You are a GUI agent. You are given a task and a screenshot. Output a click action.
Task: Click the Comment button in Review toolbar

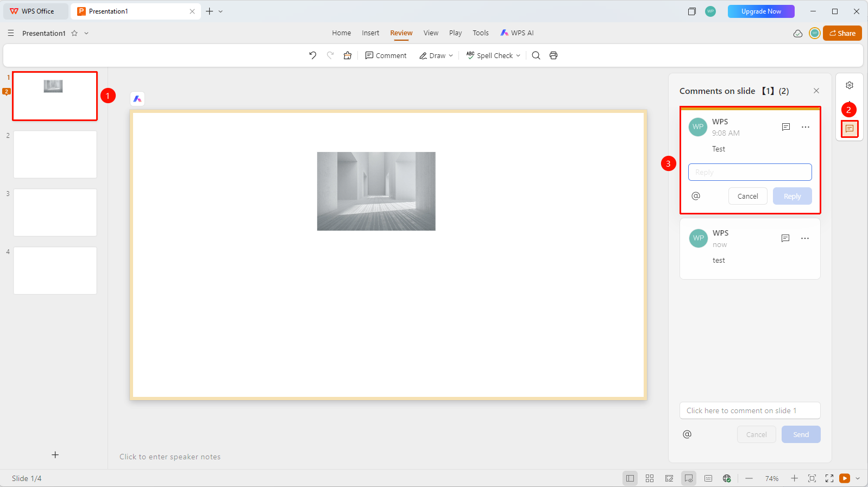[x=386, y=55]
